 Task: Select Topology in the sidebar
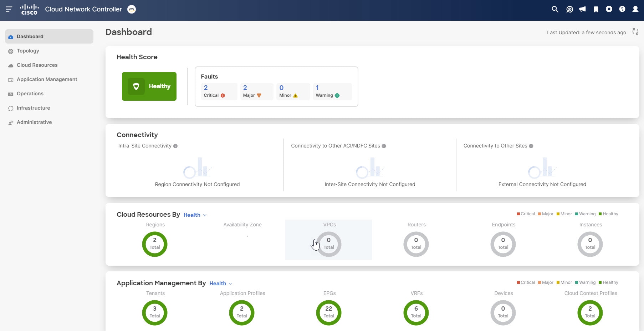coord(27,51)
